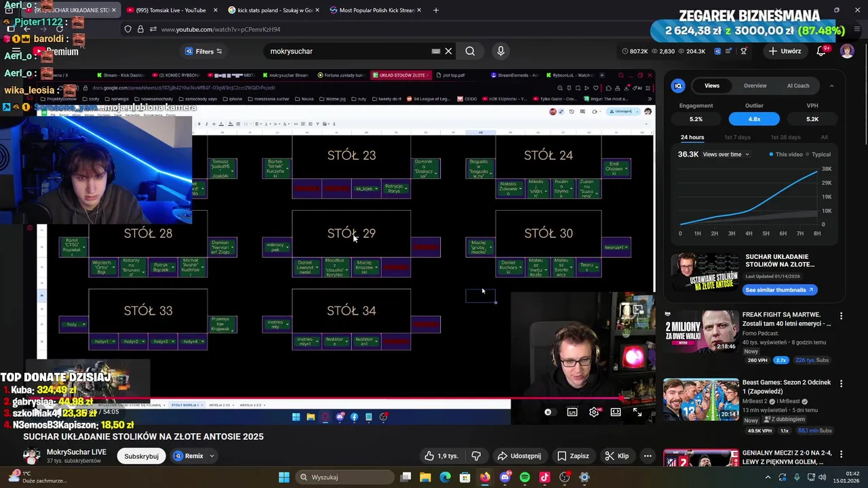Open FREAK FIGHT video thumbnail

pos(701,331)
